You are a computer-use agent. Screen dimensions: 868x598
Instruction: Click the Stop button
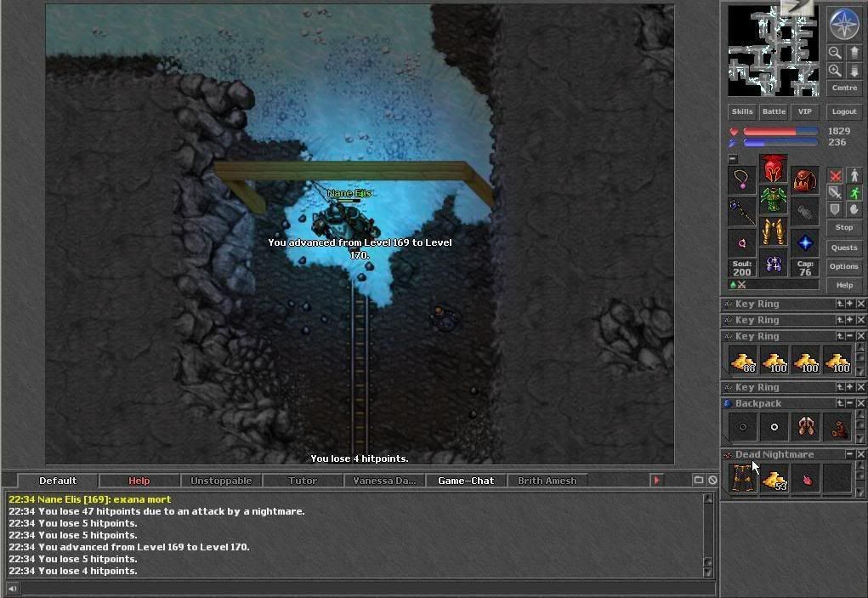tap(844, 227)
